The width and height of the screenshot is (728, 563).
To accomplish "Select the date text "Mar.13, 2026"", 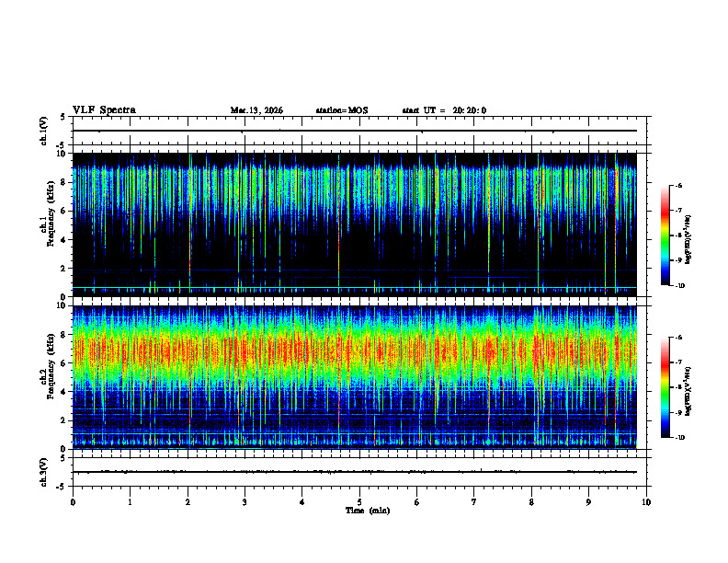I will coord(256,110).
